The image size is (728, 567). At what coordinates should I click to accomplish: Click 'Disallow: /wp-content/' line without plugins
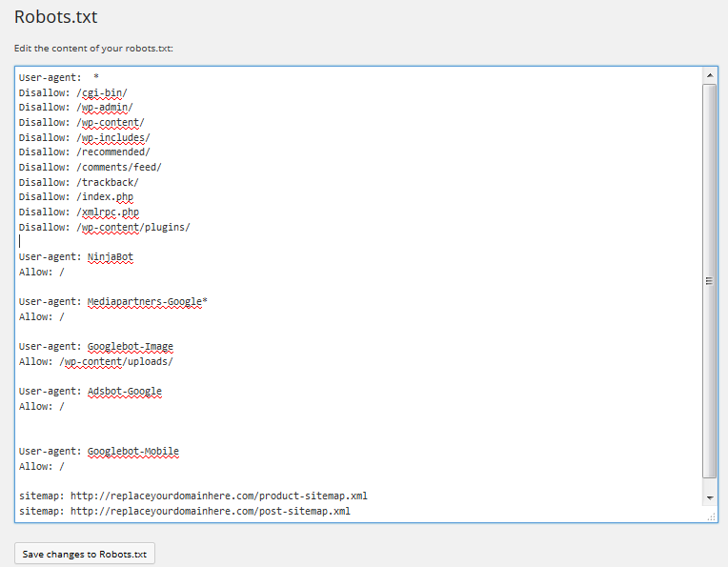82,123
